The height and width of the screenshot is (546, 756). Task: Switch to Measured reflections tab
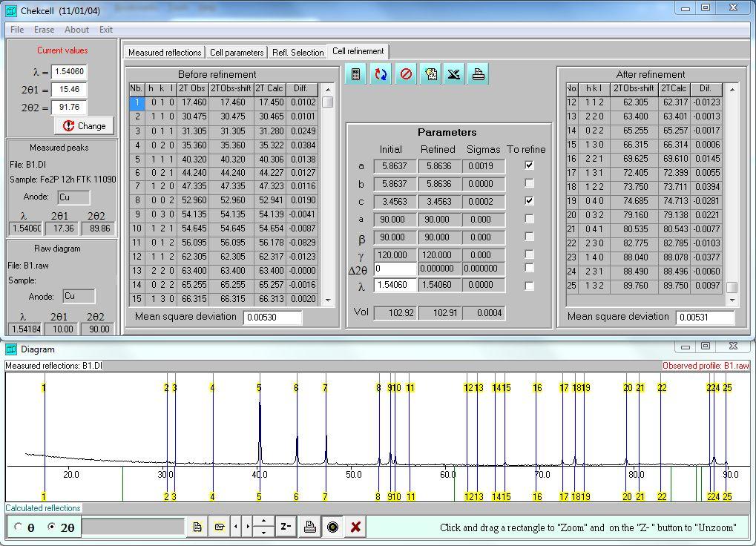tap(165, 52)
